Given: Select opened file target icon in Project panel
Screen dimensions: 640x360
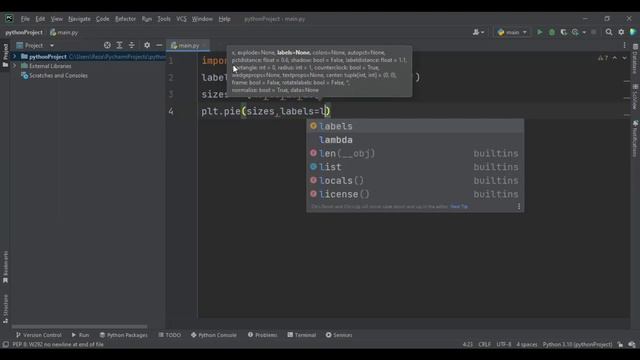Looking at the screenshot, I should (x=107, y=45).
